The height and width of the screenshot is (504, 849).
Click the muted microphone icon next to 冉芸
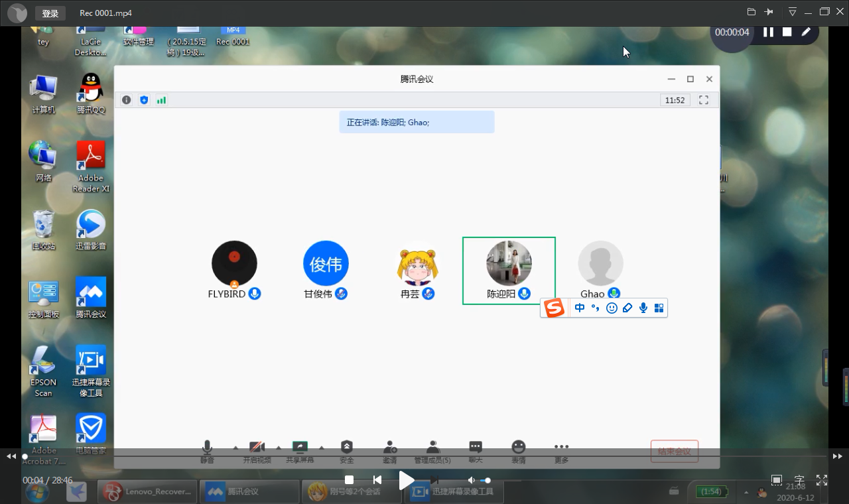click(x=428, y=293)
